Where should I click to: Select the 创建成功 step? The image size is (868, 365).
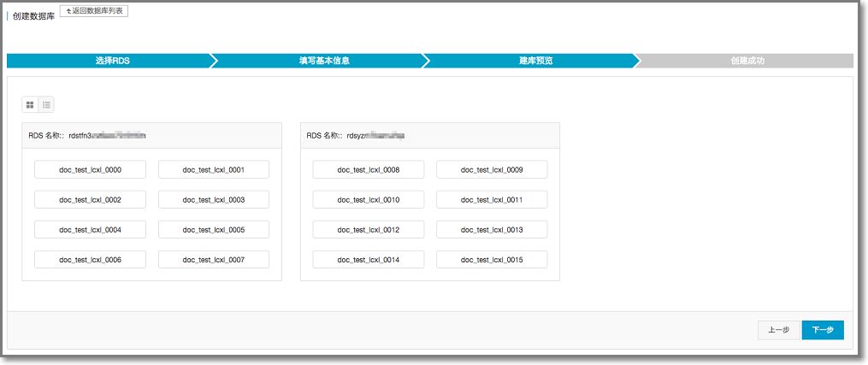coord(747,61)
